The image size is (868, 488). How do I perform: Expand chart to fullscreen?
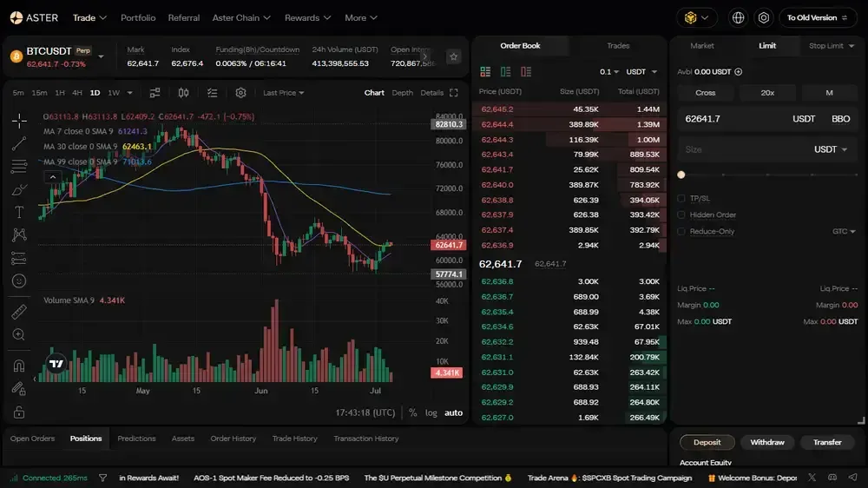[454, 93]
